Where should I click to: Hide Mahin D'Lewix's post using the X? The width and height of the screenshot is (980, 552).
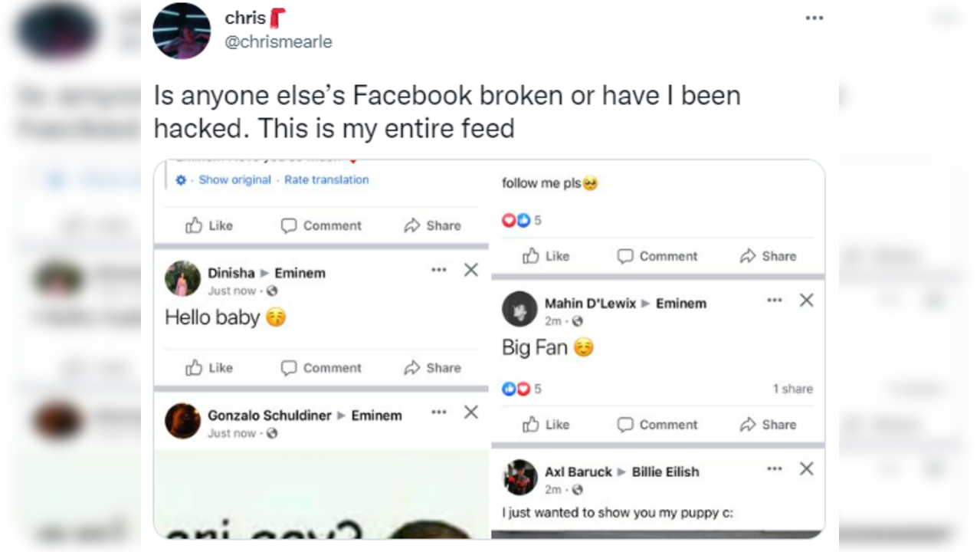pos(806,301)
